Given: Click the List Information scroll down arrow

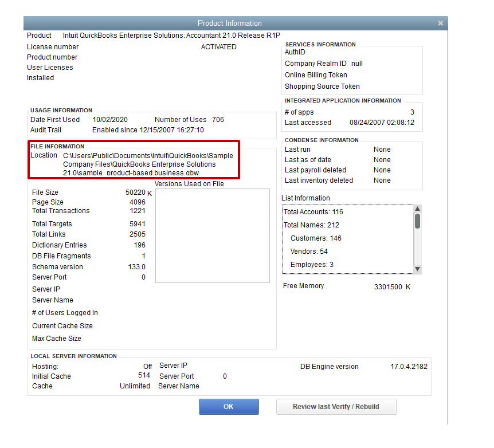Looking at the screenshot, I should [417, 269].
